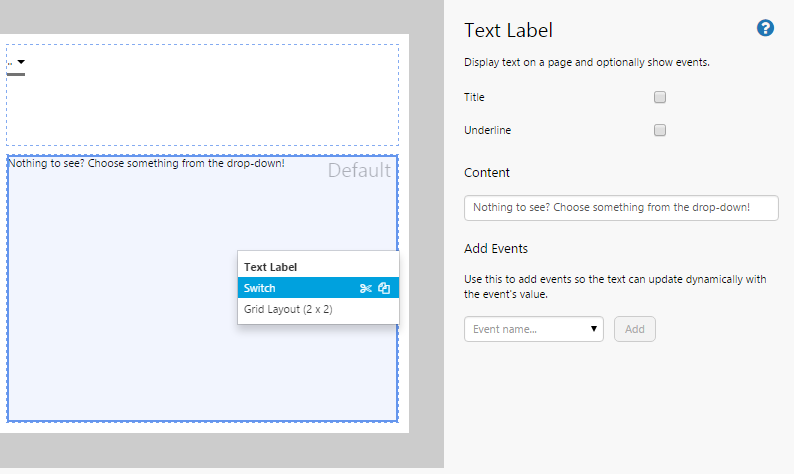The image size is (794, 474).
Task: Click the Title option label
Action: tap(474, 97)
